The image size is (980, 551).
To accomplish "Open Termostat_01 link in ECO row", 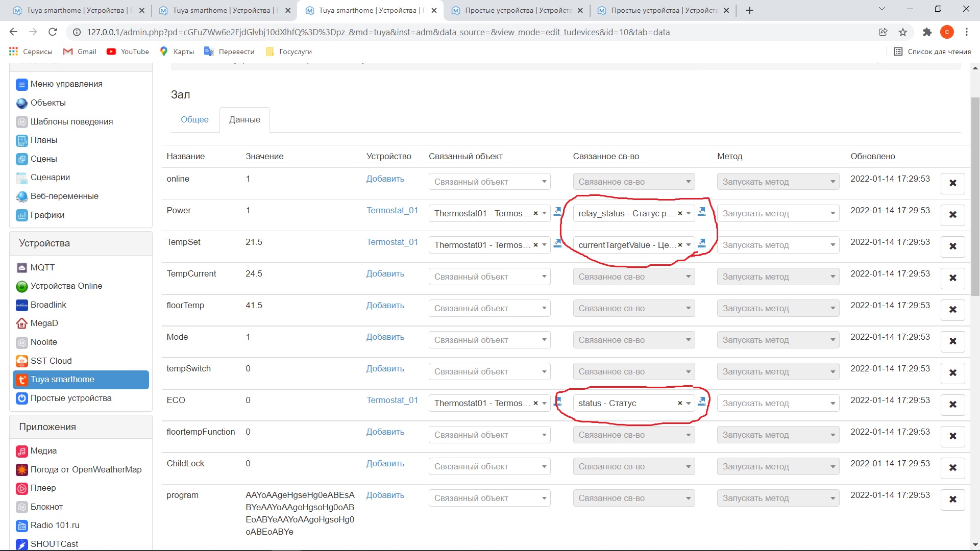I will point(392,400).
